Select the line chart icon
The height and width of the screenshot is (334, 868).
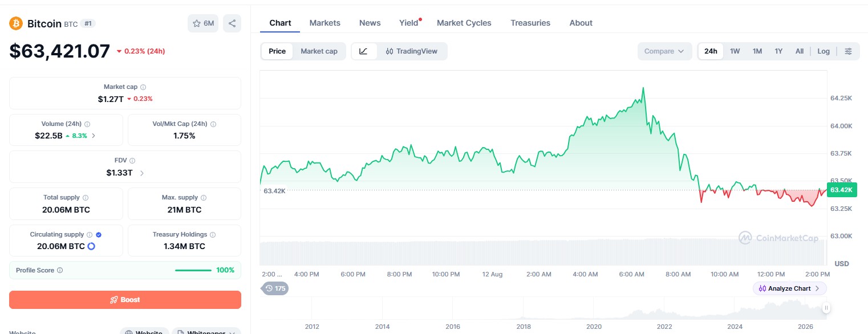click(x=364, y=51)
